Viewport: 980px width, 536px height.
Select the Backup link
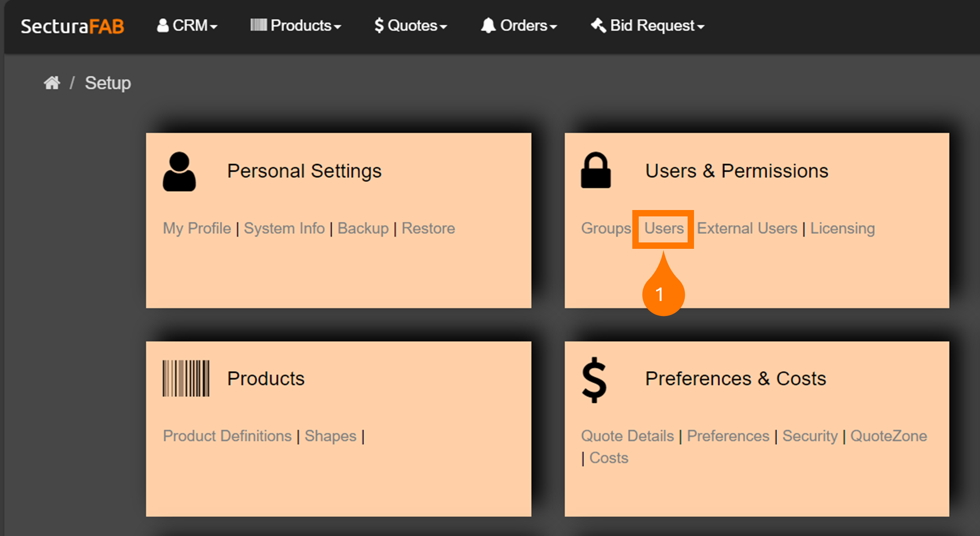pyautogui.click(x=363, y=228)
